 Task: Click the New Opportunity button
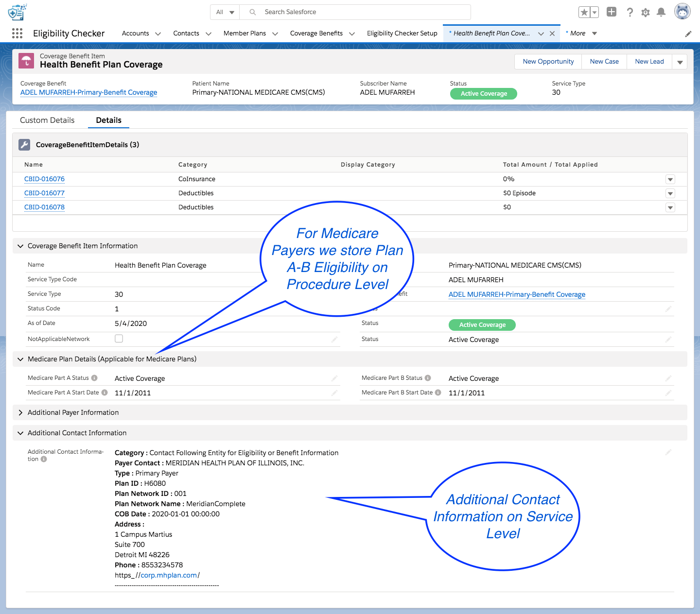548,61
